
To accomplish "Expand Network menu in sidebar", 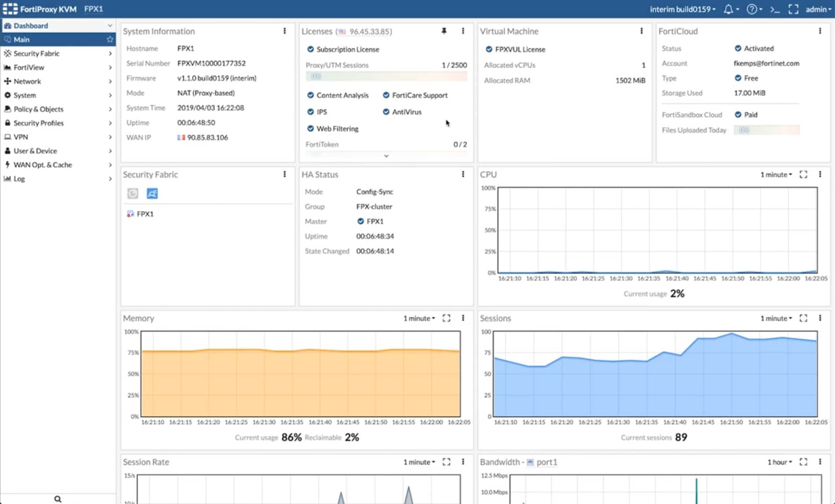I will coord(58,81).
